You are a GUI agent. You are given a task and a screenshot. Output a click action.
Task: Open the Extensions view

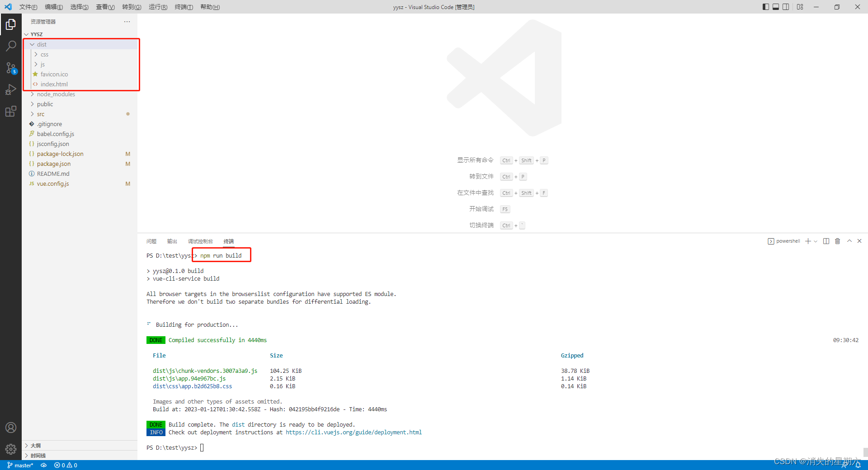coord(11,111)
